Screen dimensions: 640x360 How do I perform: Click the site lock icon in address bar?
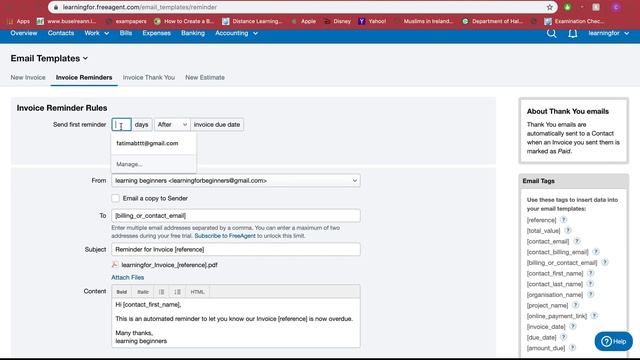[x=56, y=7]
